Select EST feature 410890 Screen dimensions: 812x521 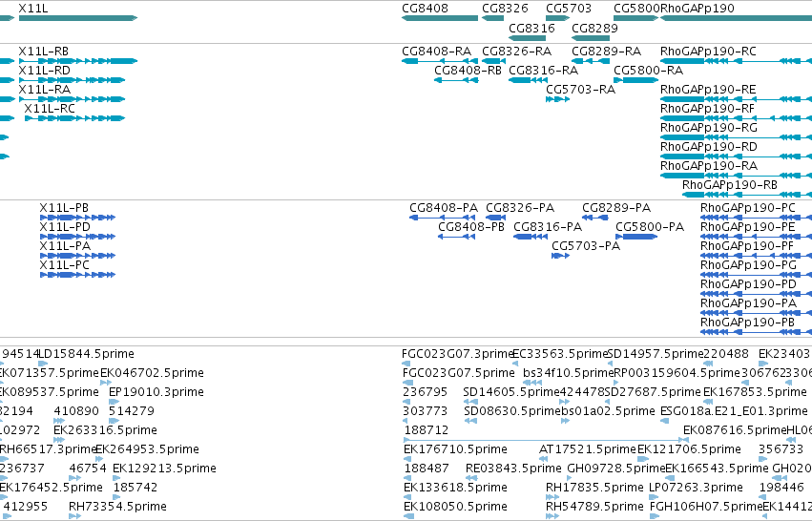pyautogui.click(x=59, y=421)
